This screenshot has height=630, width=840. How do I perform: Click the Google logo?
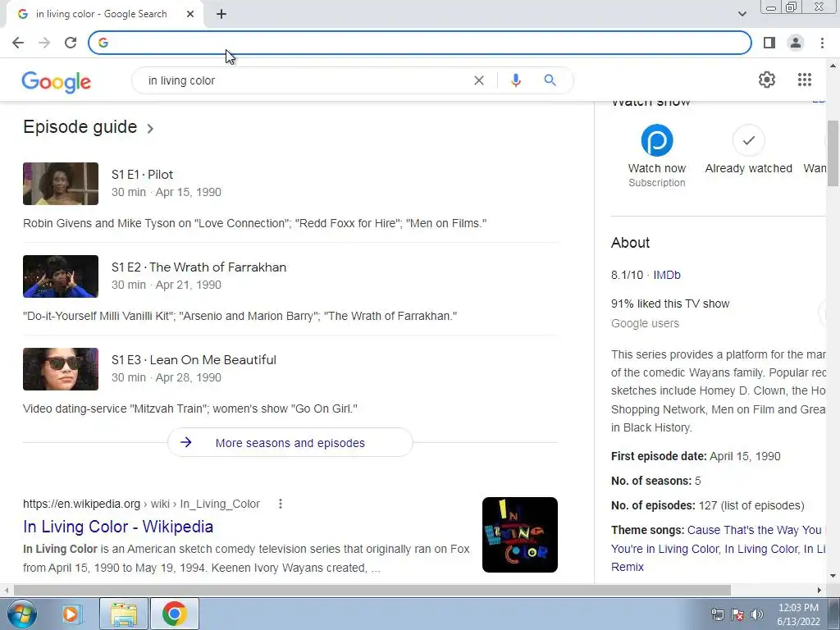(57, 82)
